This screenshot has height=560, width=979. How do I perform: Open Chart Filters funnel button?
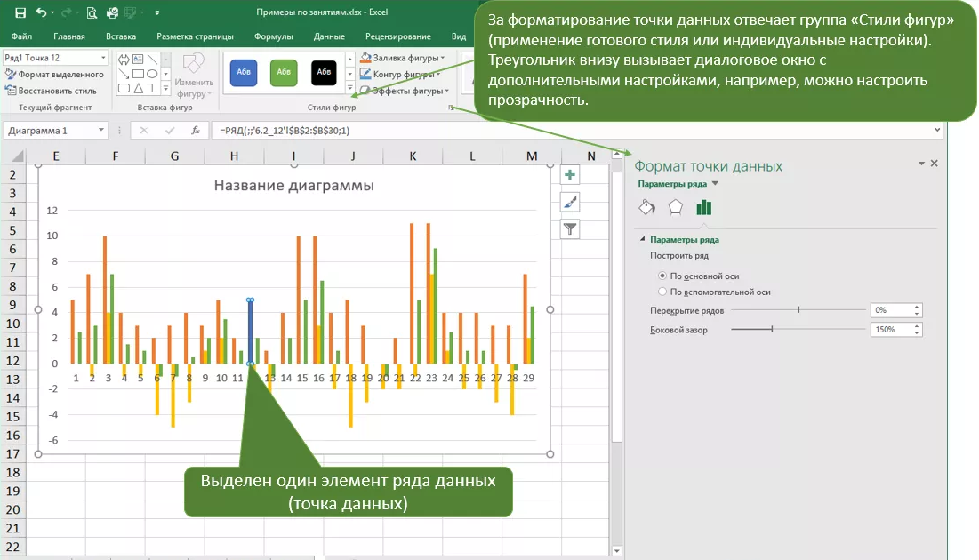pyautogui.click(x=569, y=229)
